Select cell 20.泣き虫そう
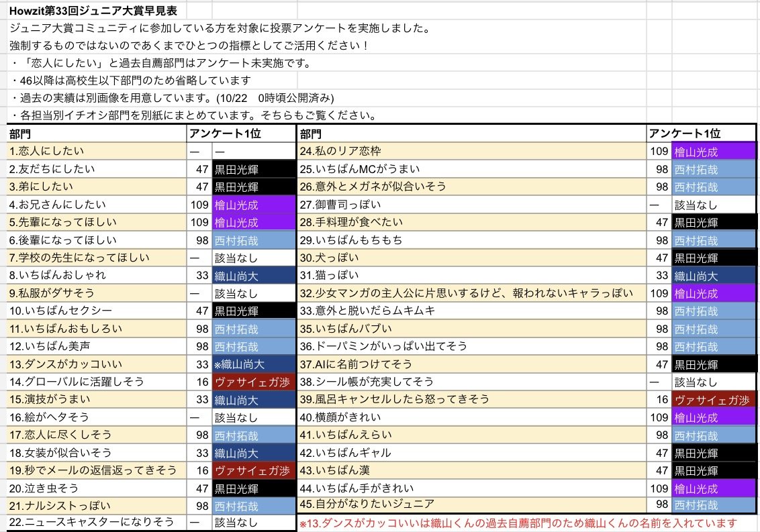The image size is (760, 532). [x=97, y=488]
